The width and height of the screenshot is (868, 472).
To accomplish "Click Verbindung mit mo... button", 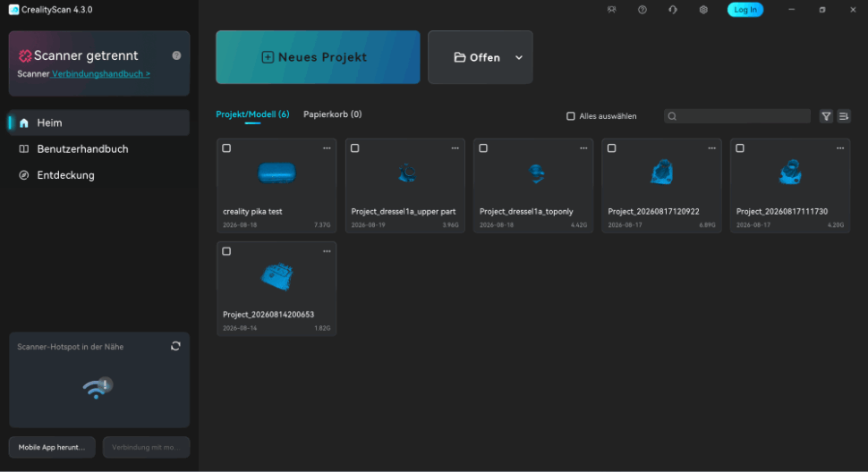I will pos(146,447).
